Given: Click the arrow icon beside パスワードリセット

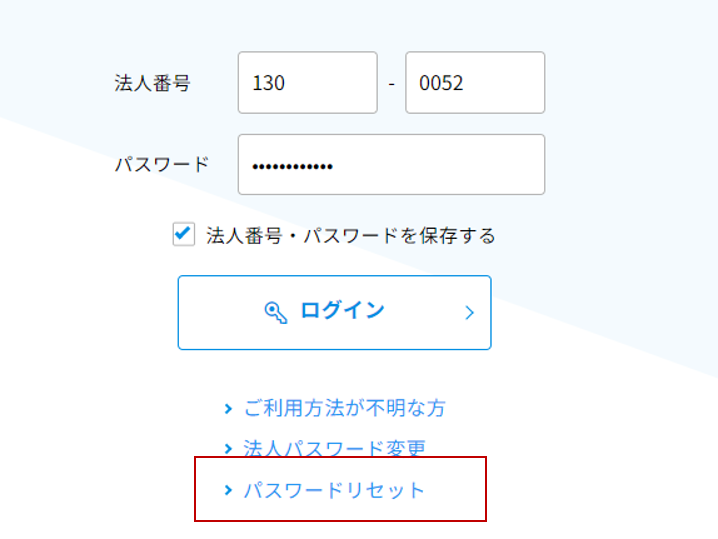Looking at the screenshot, I should tap(228, 490).
